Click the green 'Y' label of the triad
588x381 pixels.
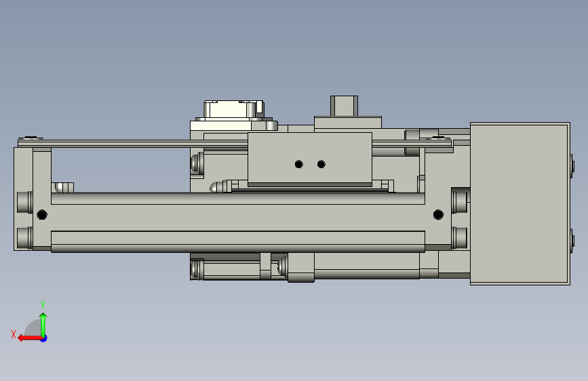click(43, 304)
